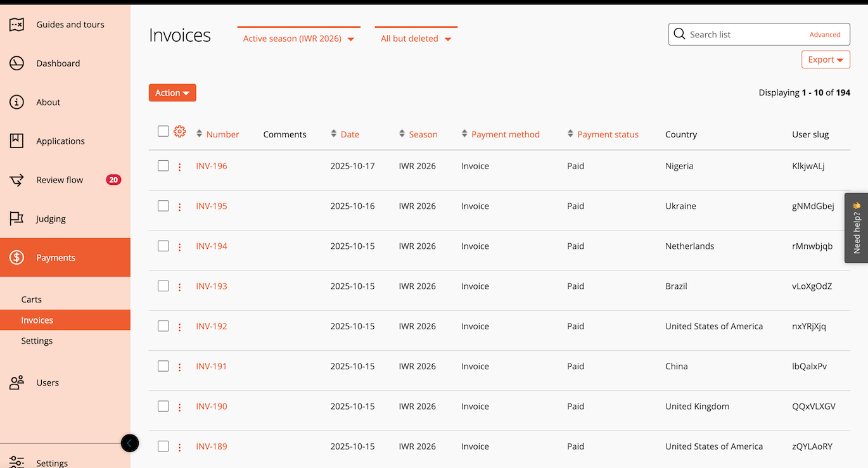Image resolution: width=868 pixels, height=468 pixels.
Task: Click the Advanced search link
Action: (825, 34)
